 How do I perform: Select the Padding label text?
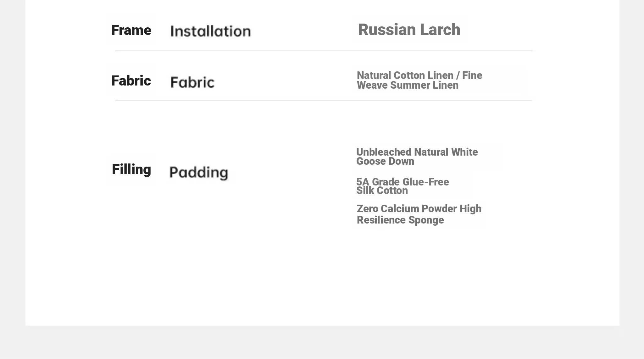click(199, 173)
